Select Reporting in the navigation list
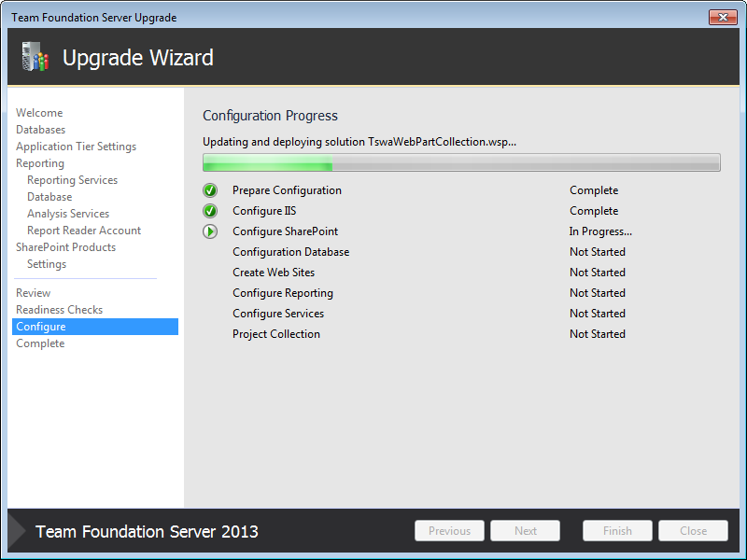 (x=40, y=163)
